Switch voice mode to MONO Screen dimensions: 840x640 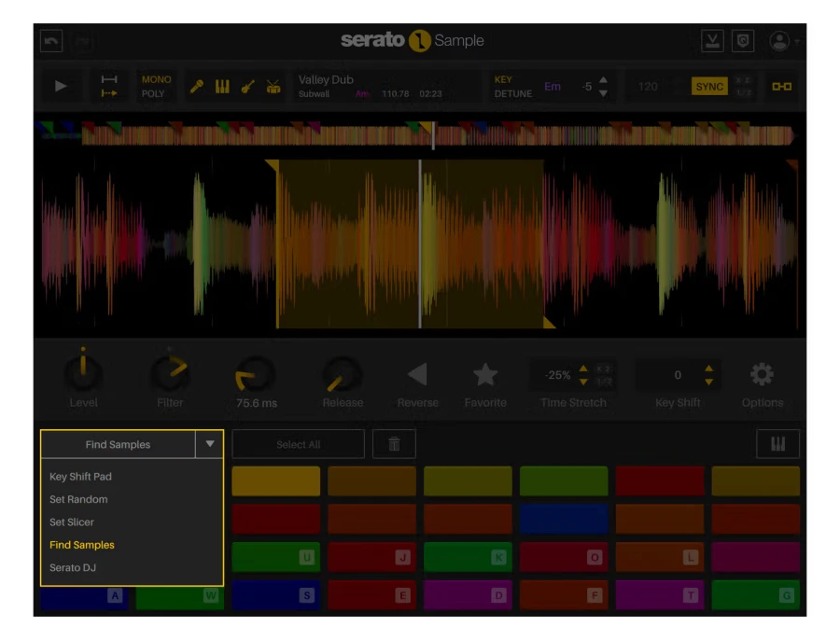(156, 79)
